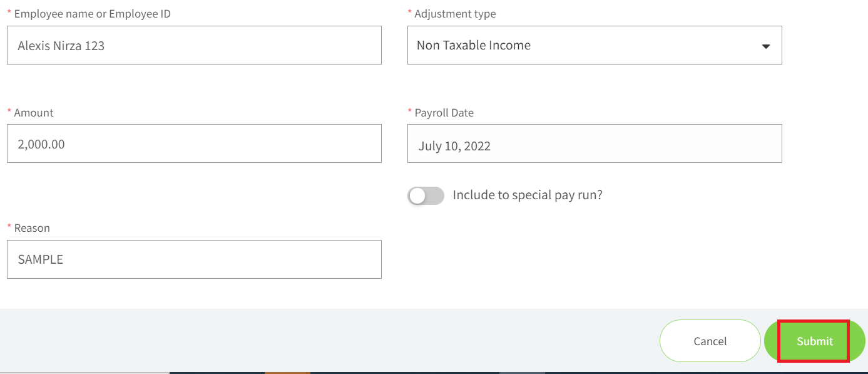
Task: Click the 2,000.00 amount value
Action: (41, 145)
